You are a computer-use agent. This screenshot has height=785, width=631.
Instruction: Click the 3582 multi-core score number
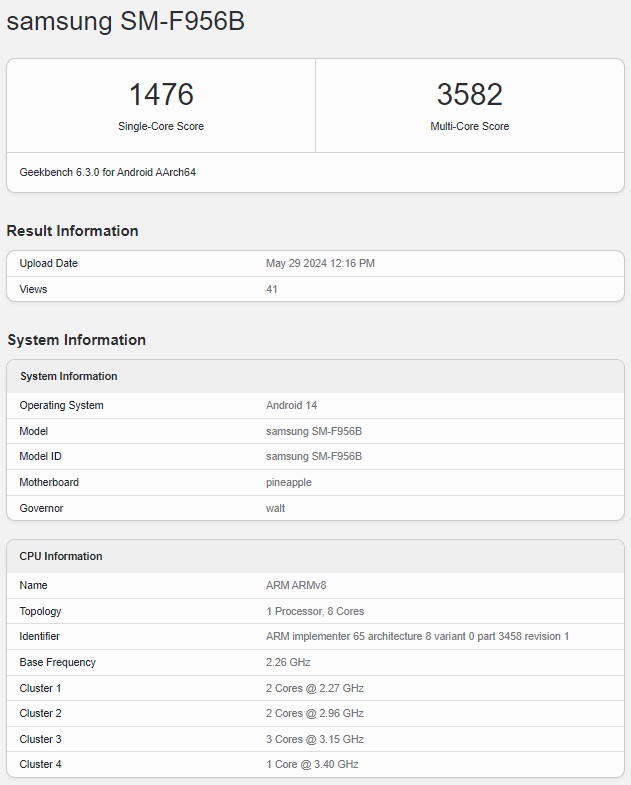469,95
